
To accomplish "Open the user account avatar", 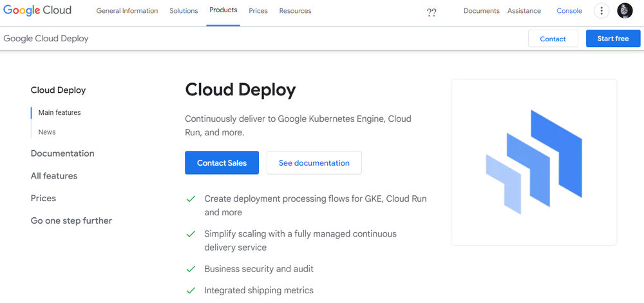I will pyautogui.click(x=625, y=11).
